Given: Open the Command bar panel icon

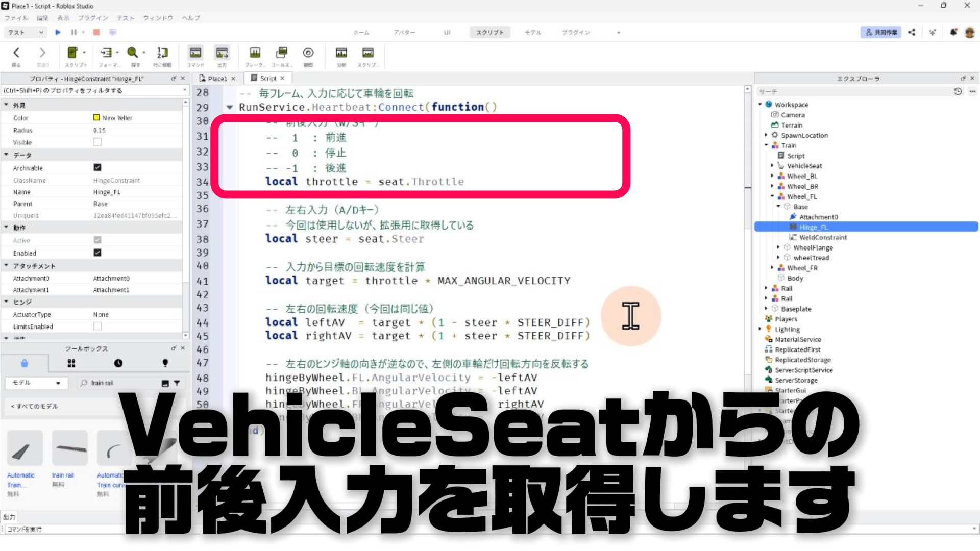Looking at the screenshot, I should coord(195,53).
